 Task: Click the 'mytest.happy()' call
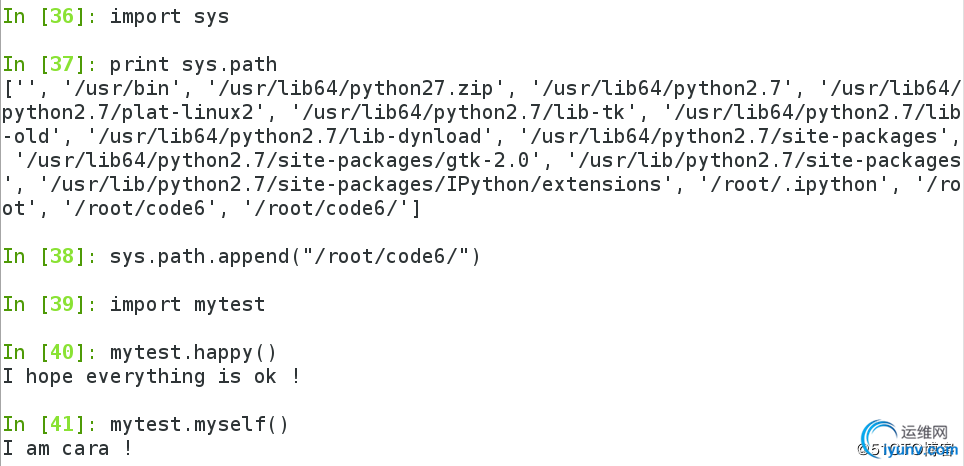[x=193, y=352]
